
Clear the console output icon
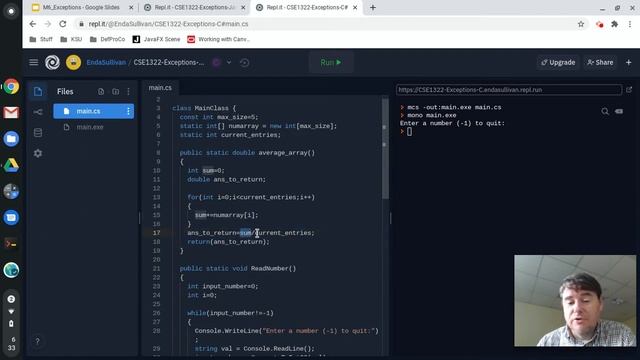click(619, 111)
